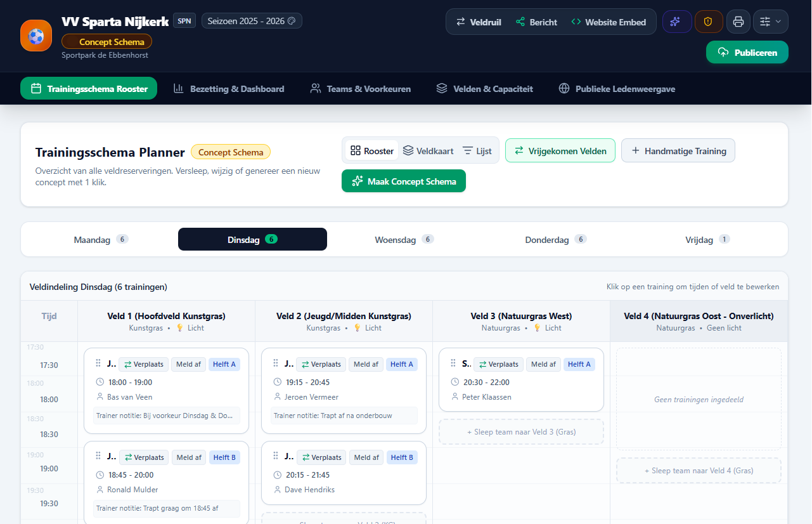
Task: Click the Publiceren button
Action: point(747,53)
